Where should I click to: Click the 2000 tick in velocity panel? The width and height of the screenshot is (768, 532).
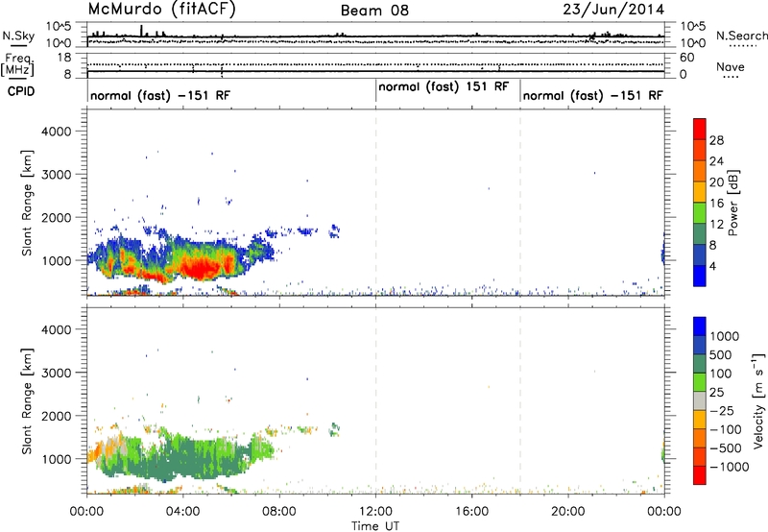(x=56, y=416)
